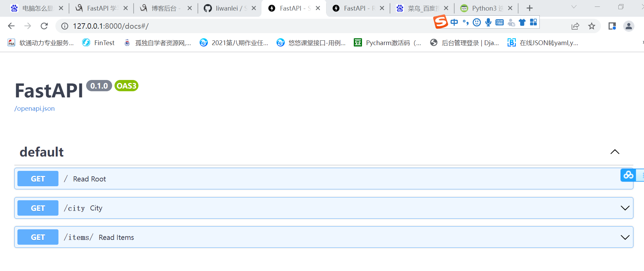Viewport: 644px width, 271px height.
Task: Close the 菜鸟_百度 tab
Action: (x=446, y=8)
